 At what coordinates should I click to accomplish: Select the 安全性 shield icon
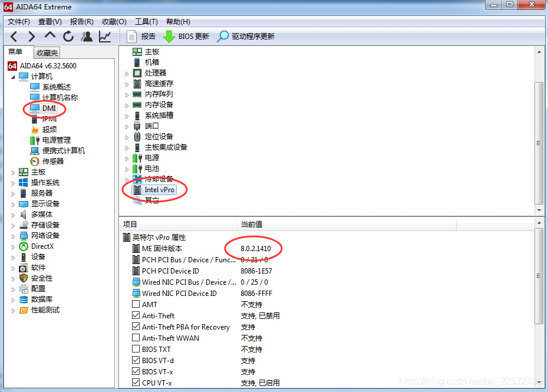[x=24, y=278]
